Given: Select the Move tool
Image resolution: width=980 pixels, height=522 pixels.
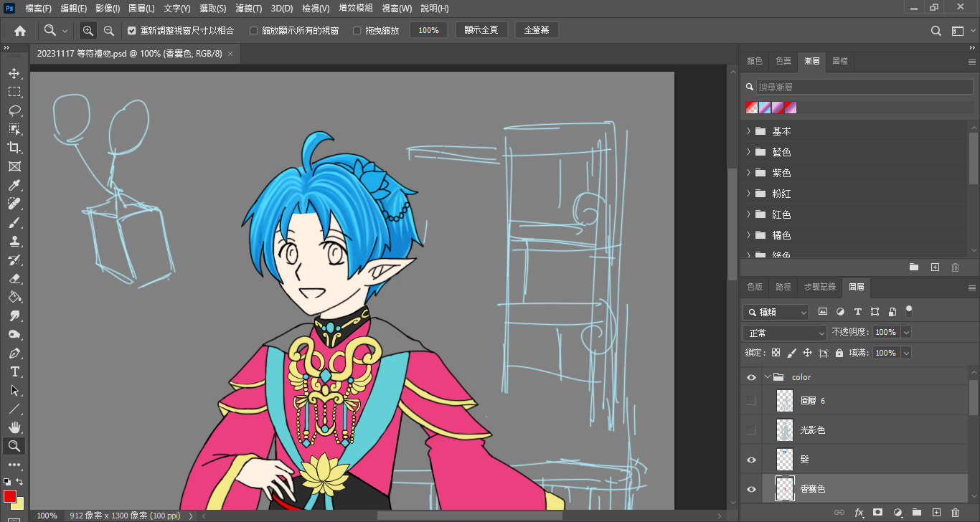Looking at the screenshot, I should point(14,73).
